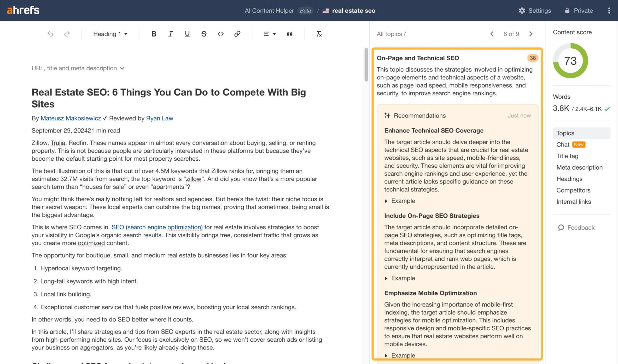Insert a code snippet
Image resolution: width=618 pixels, height=364 pixels.
point(221,34)
